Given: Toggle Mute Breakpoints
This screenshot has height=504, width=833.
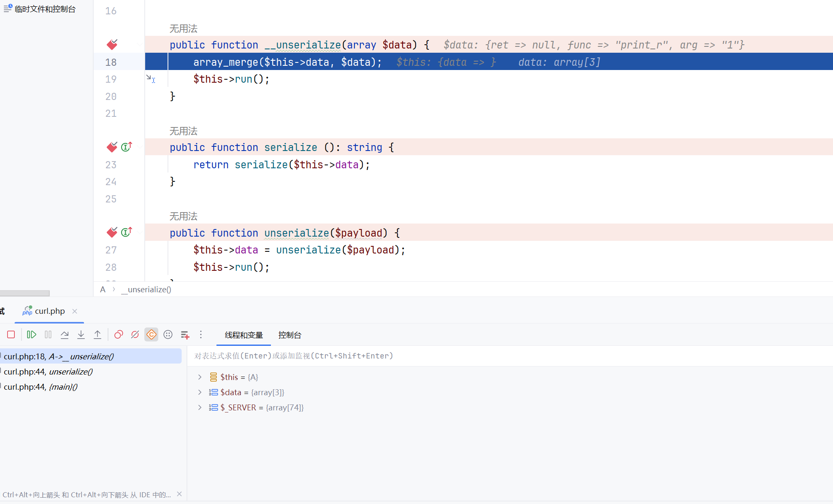Looking at the screenshot, I should [135, 335].
